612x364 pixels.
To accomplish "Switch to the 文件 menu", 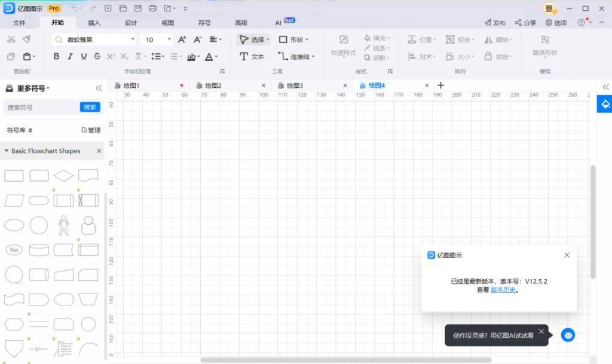I will [19, 23].
